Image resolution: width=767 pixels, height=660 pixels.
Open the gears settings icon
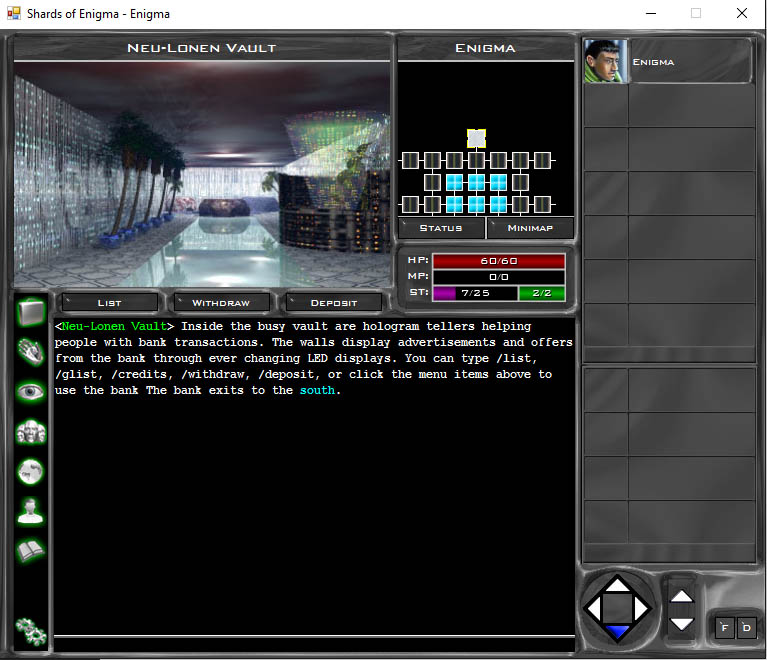(x=31, y=630)
